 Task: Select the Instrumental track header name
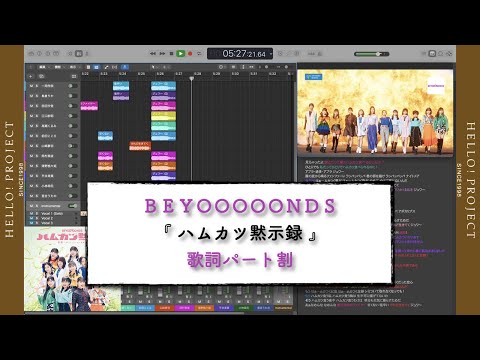51,206
